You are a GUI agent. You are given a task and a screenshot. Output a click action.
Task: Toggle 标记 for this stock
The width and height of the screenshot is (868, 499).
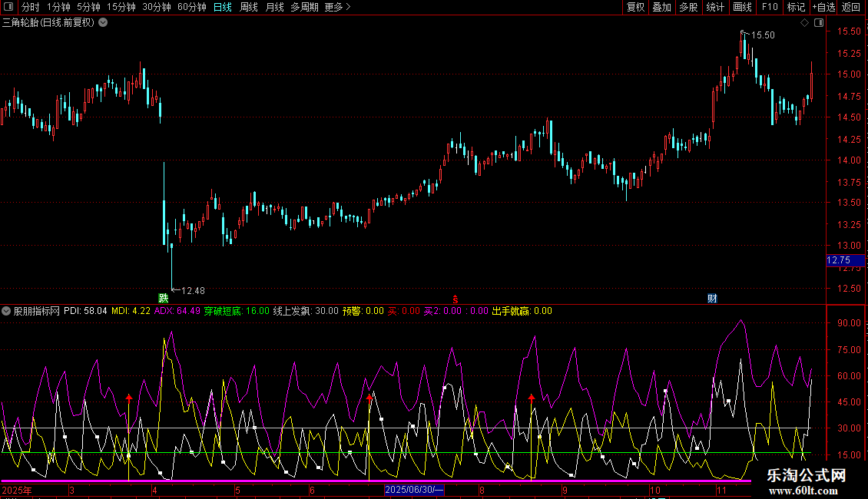tap(796, 7)
